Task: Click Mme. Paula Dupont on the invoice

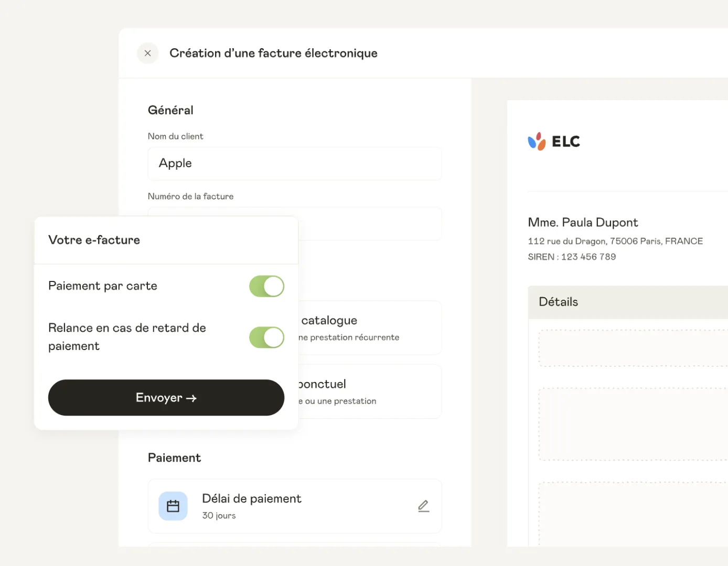Action: coord(583,222)
